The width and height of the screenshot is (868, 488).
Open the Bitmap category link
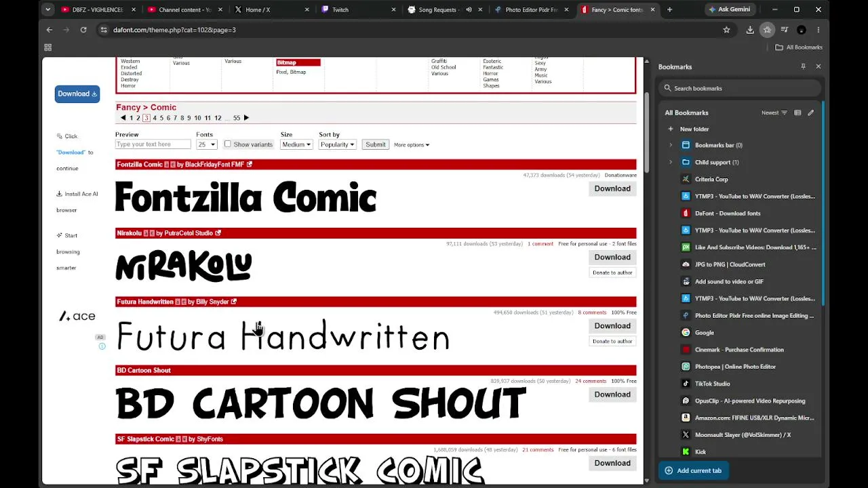[286, 62]
